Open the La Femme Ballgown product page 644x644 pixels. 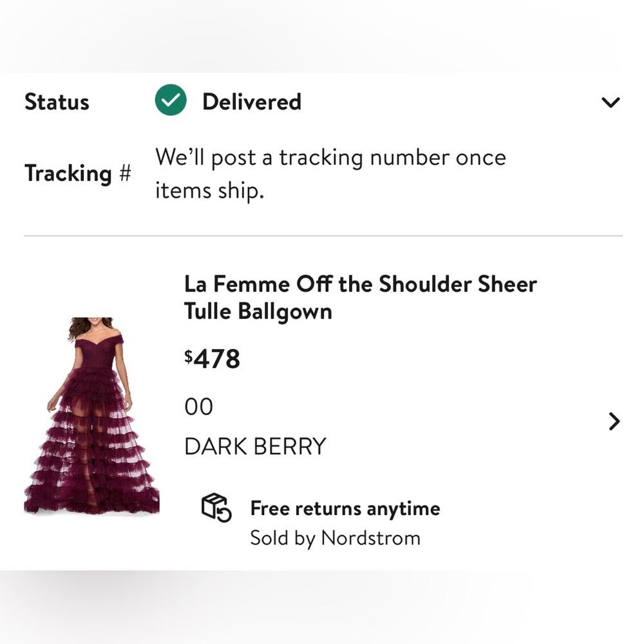pyautogui.click(x=361, y=297)
